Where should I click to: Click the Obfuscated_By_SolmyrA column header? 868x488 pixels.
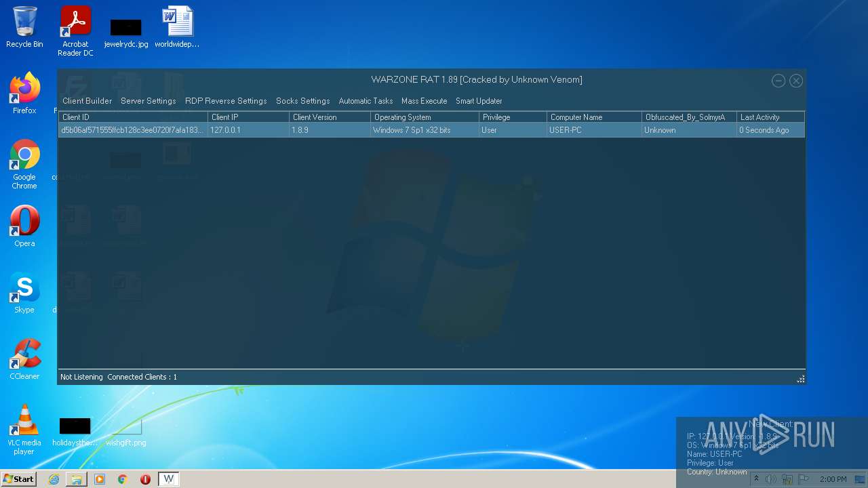(689, 117)
